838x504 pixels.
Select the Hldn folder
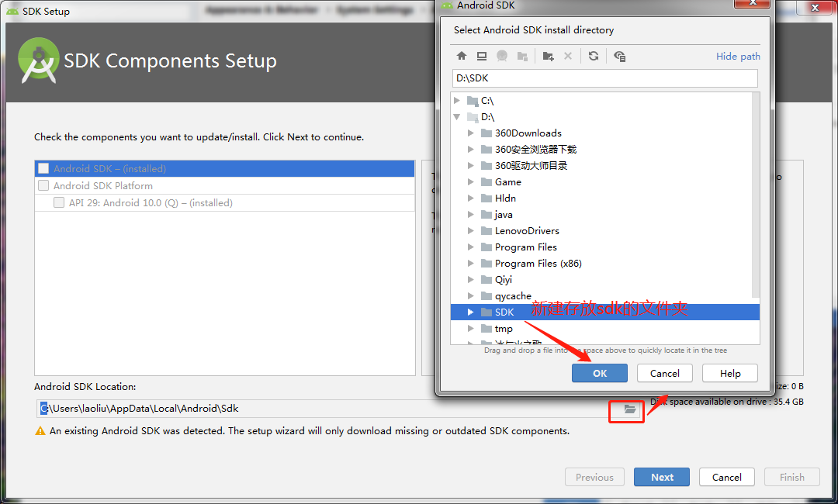coord(505,198)
